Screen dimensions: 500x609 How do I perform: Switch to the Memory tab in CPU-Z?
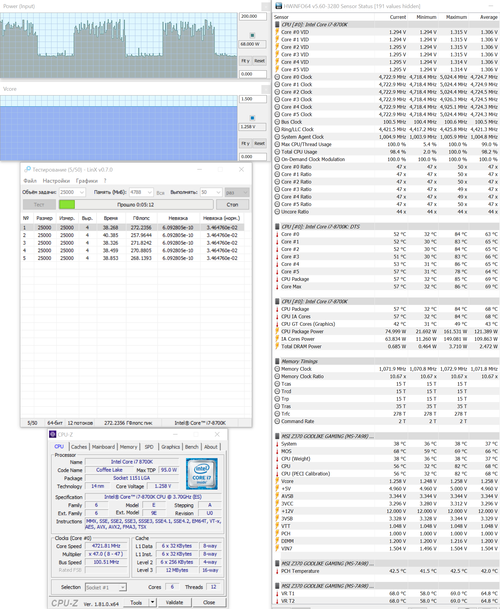[x=128, y=447]
